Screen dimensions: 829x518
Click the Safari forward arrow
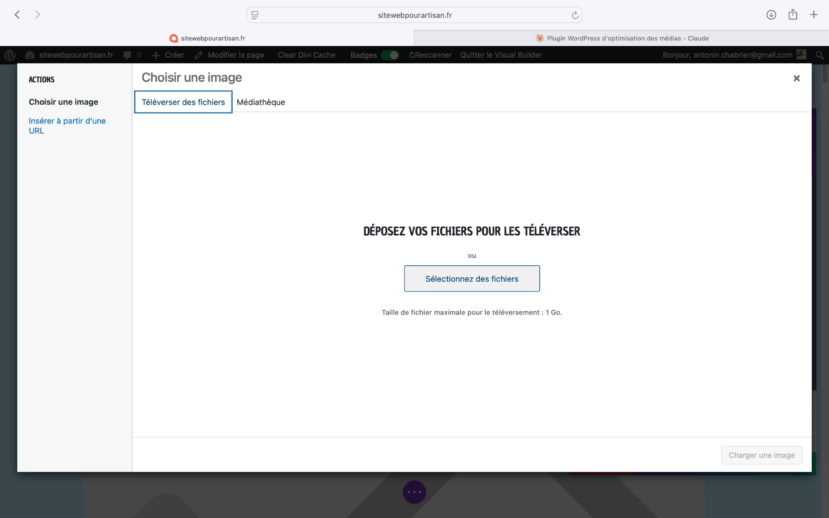coord(38,15)
